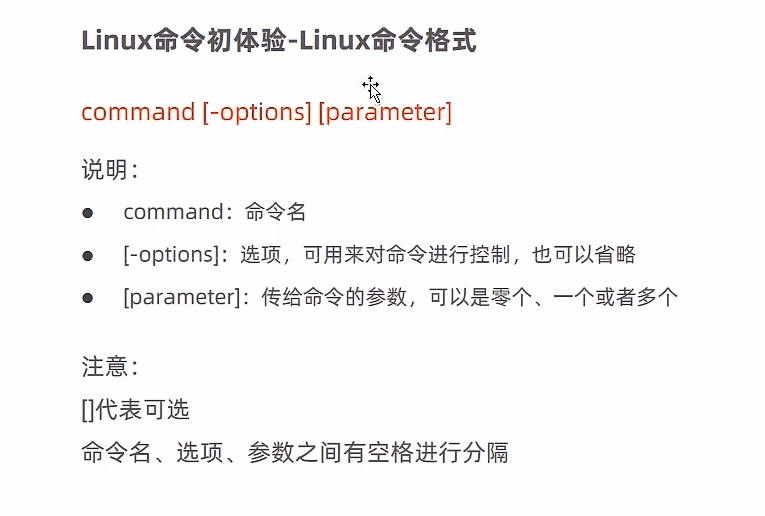The height and width of the screenshot is (516, 765).
Task: Click the word 'command' in the first bullet
Action: click(174, 212)
